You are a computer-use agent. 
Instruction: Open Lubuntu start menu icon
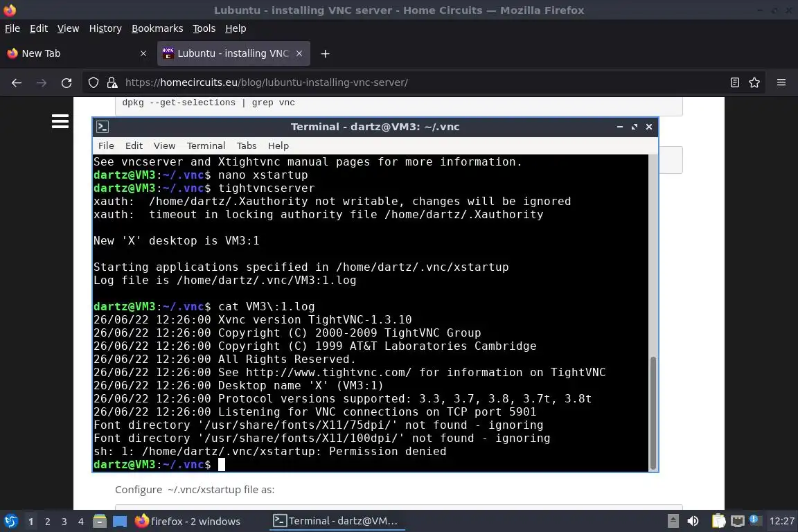click(x=10, y=521)
